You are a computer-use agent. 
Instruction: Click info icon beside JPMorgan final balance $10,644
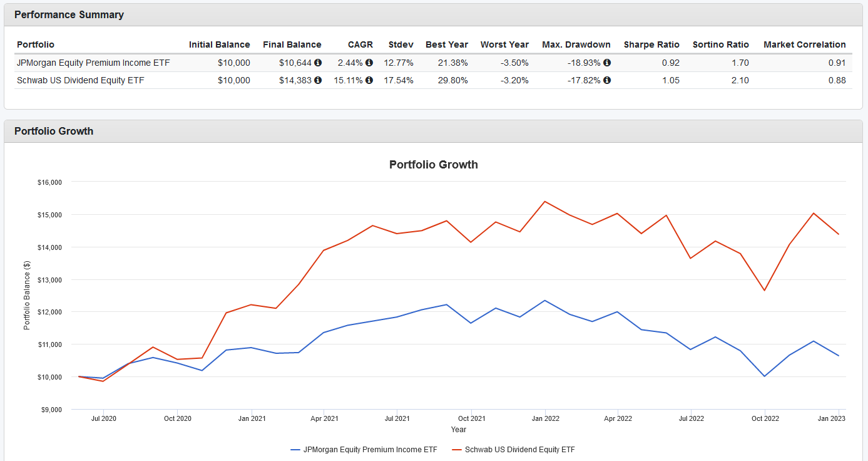[x=318, y=63]
